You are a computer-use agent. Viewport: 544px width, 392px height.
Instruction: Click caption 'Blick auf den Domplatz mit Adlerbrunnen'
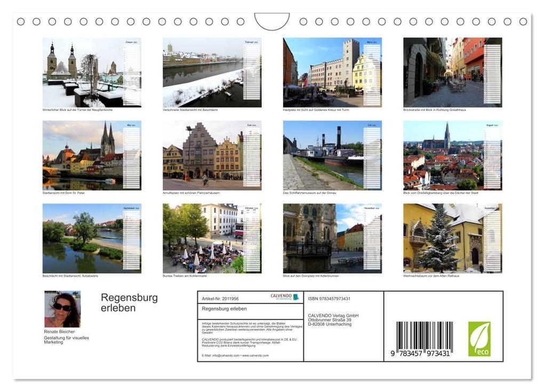311,276
